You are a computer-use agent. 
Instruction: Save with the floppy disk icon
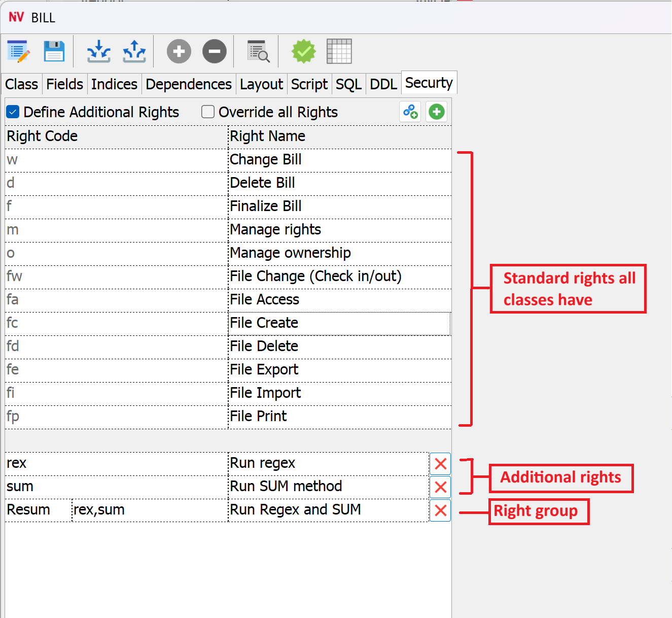[54, 51]
